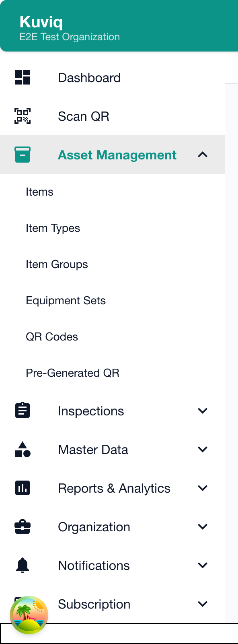Image resolution: width=238 pixels, height=644 pixels.
Task: Click the Inspections clipboard icon
Action: click(22, 410)
